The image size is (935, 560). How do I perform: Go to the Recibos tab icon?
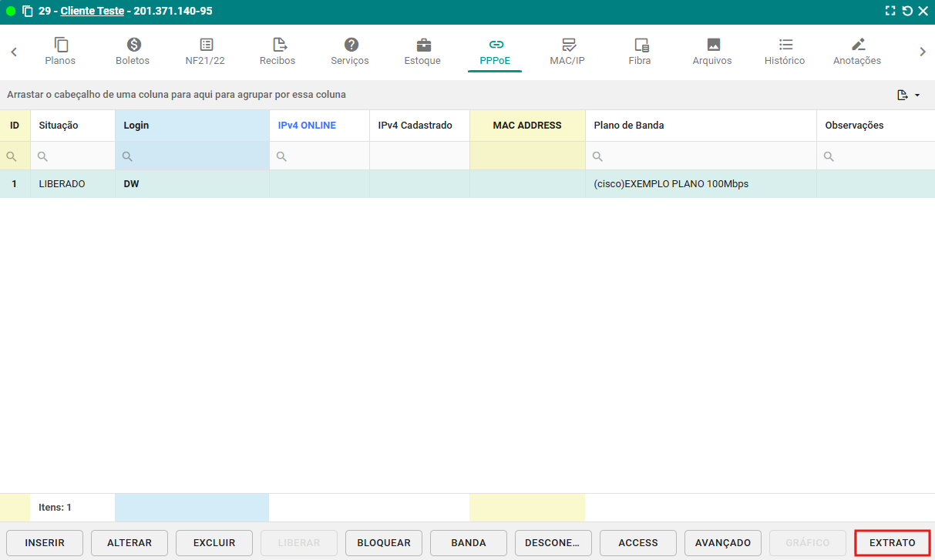[x=278, y=45]
